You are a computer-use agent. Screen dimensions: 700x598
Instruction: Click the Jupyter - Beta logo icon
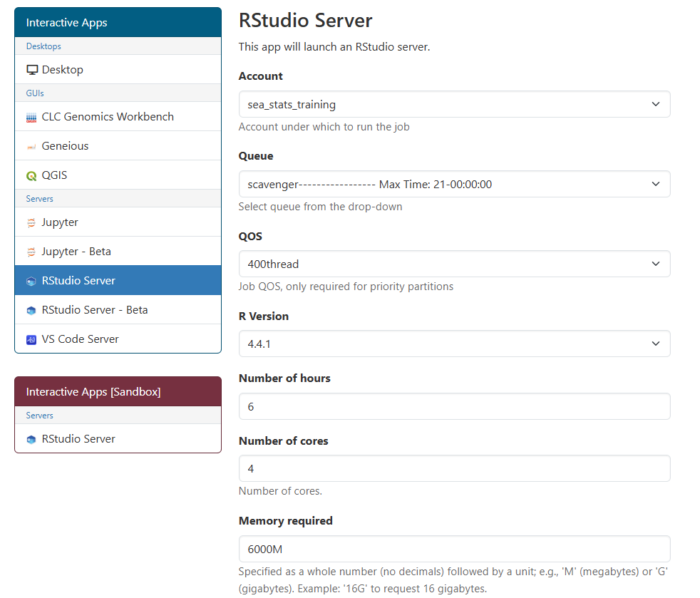click(31, 252)
